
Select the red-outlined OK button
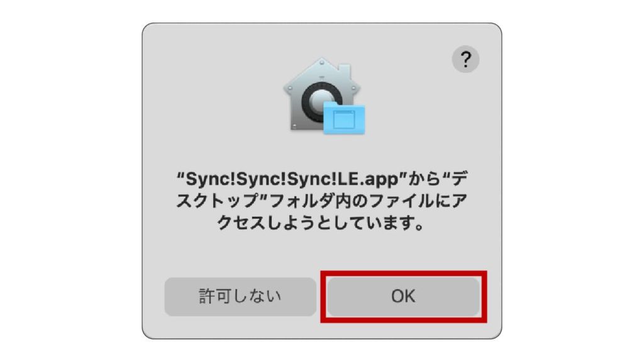pos(403,297)
